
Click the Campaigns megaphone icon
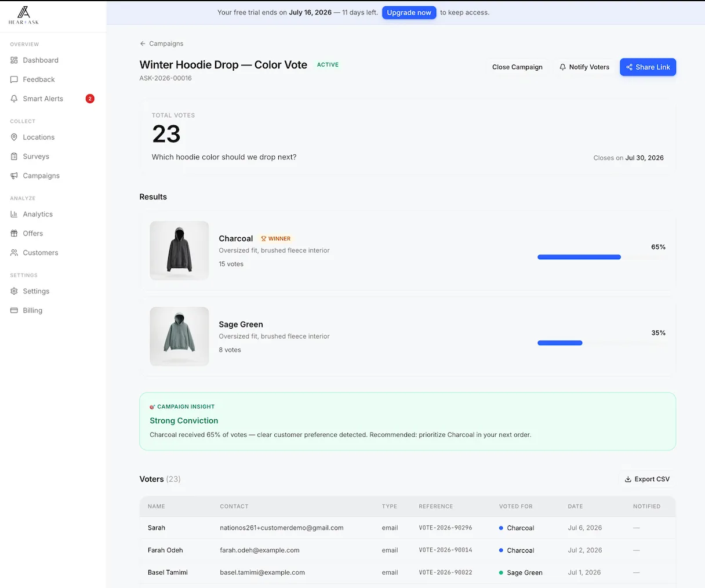pos(14,176)
